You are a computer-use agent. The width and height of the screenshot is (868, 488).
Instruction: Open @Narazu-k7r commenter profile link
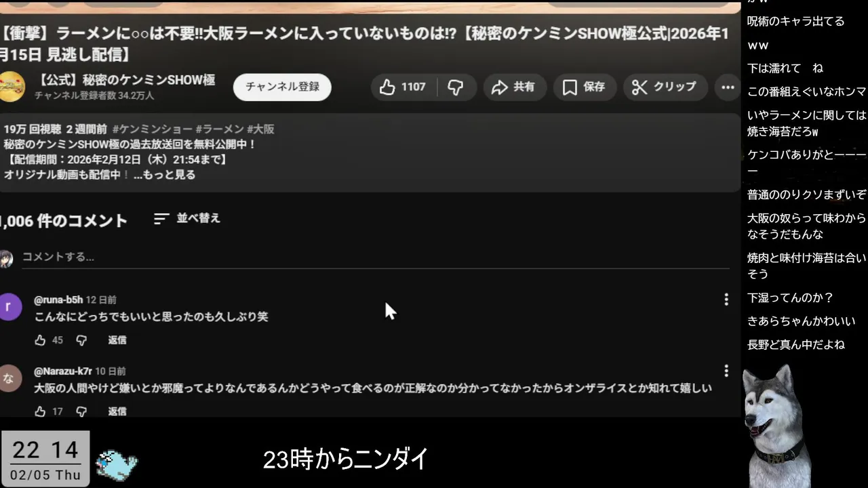(x=63, y=371)
